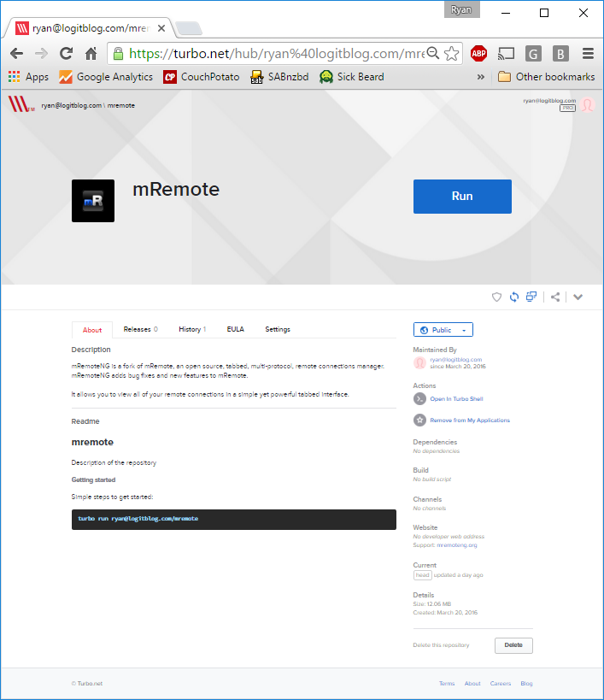Click the user avatar in page header

588,105
